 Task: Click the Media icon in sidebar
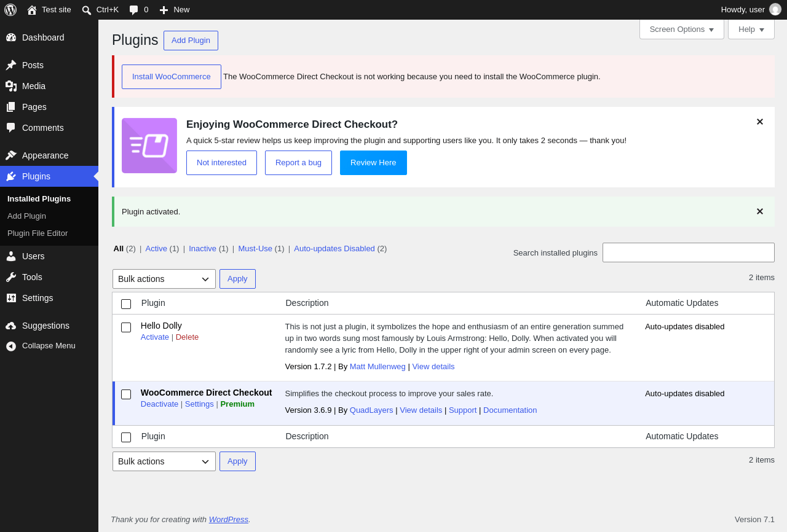(x=11, y=86)
